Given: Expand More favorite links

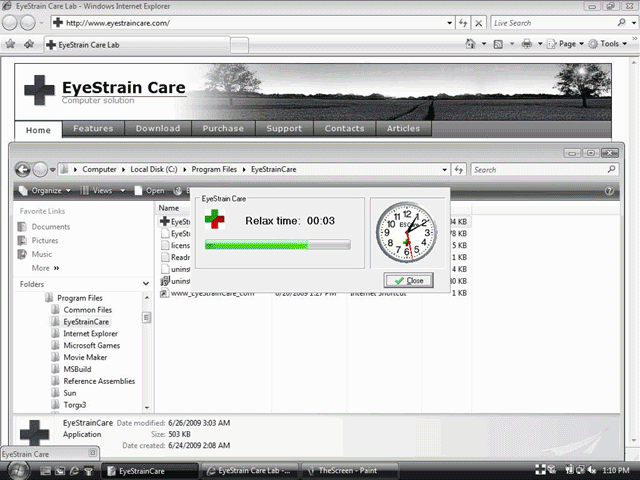Looking at the screenshot, I should [x=45, y=268].
